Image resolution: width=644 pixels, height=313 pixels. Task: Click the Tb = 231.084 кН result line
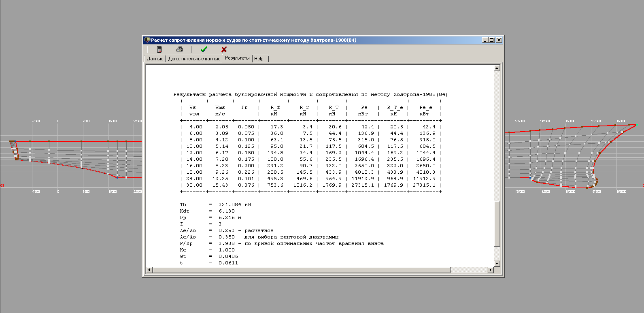tap(215, 205)
